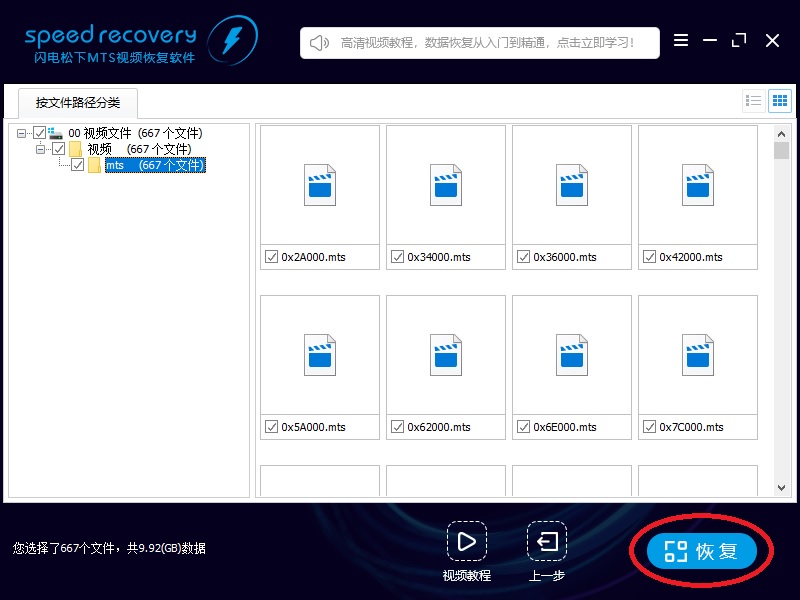800x600 pixels.
Task: Click the 恢复 recover button
Action: click(x=702, y=551)
